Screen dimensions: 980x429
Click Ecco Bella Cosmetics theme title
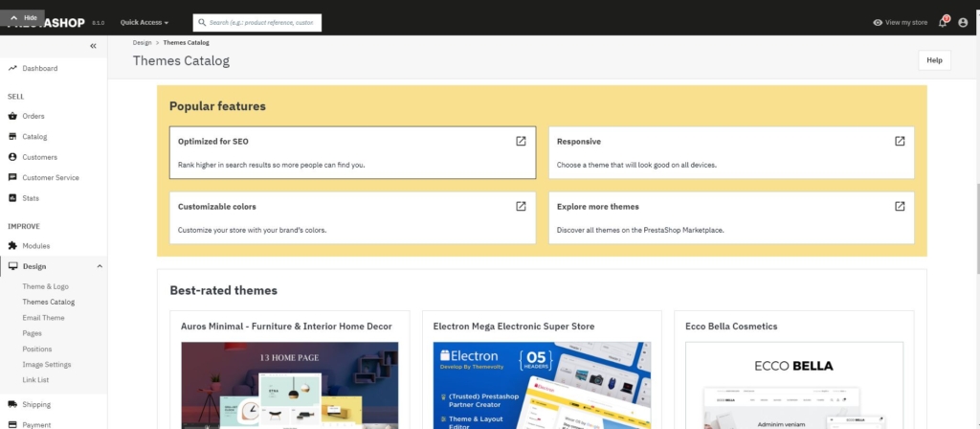tap(731, 327)
